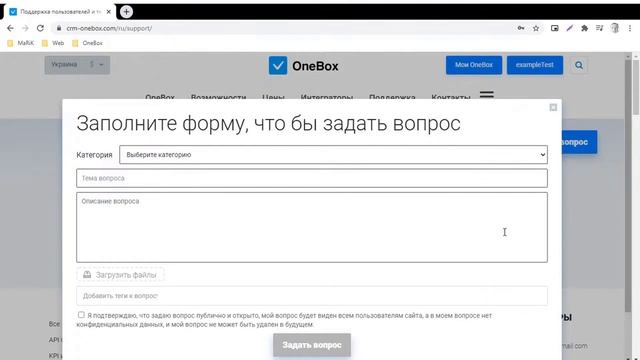Open the extensions puzzle icon
The image size is (640, 360).
(x=584, y=28)
